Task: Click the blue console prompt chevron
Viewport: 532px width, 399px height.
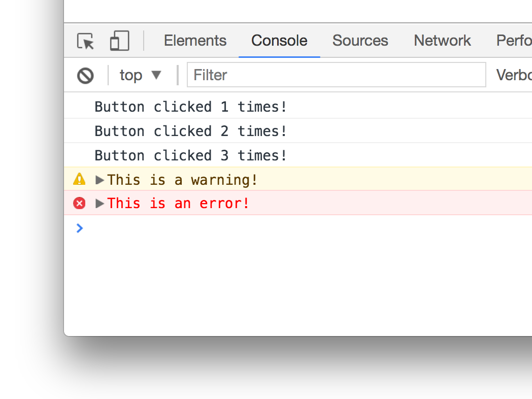Action: [79, 228]
